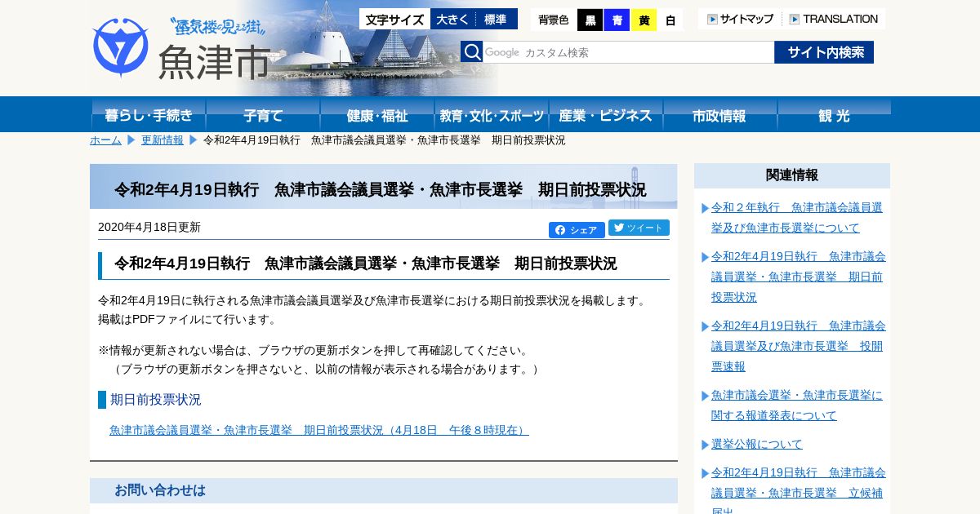Open related link 立候補届出

click(798, 490)
